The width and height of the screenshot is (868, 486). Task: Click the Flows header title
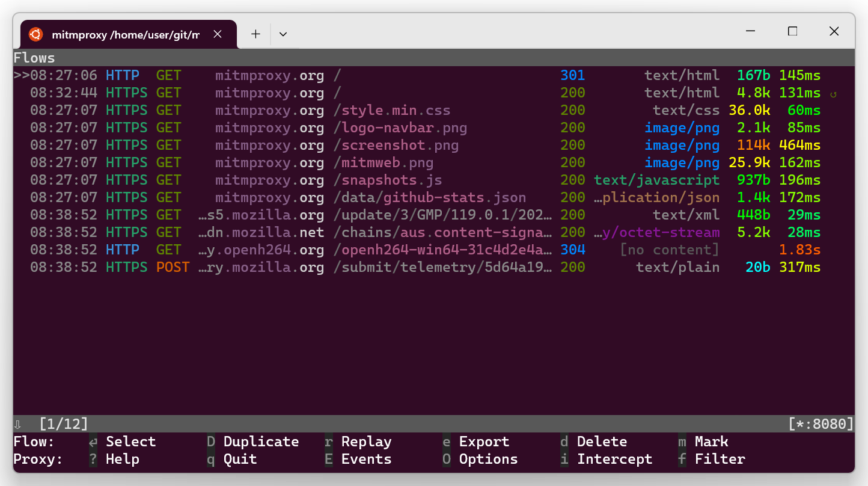coord(34,58)
